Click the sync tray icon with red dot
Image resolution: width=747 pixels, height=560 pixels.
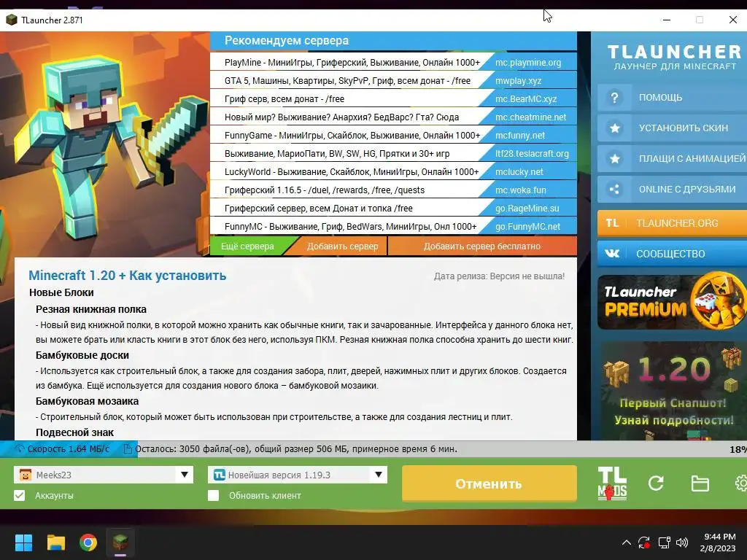[644, 542]
